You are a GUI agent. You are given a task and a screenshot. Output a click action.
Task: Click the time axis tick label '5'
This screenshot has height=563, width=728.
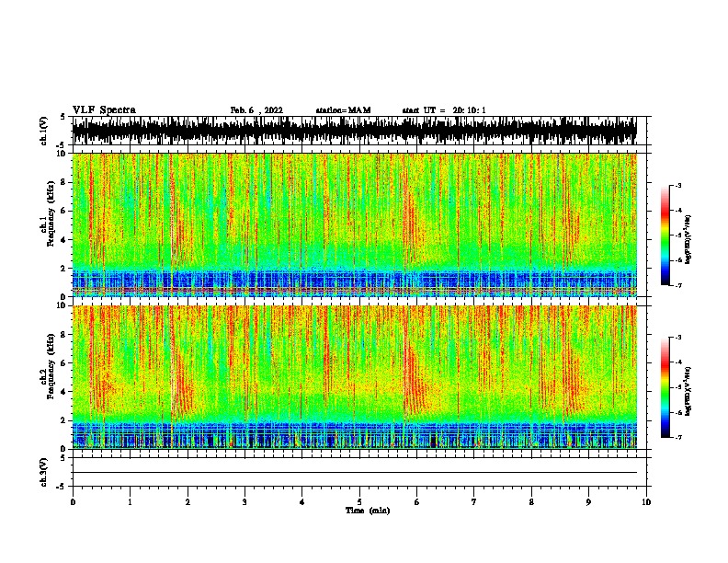[359, 501]
